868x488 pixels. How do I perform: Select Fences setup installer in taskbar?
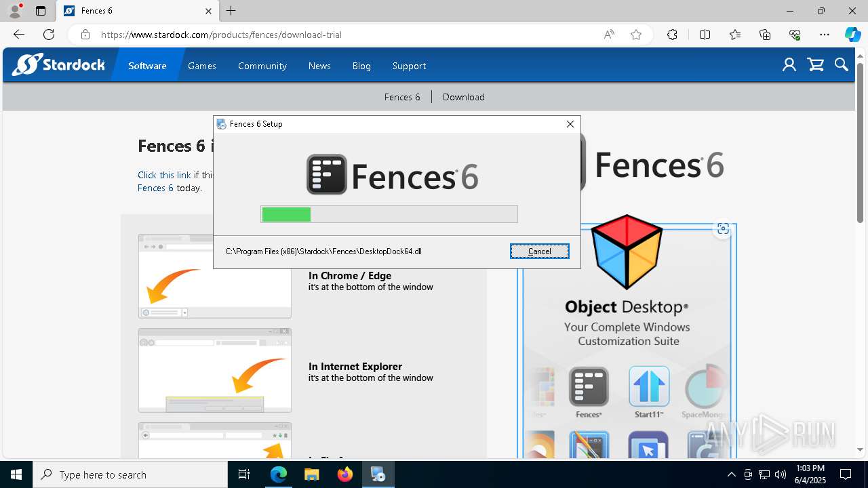click(x=378, y=474)
